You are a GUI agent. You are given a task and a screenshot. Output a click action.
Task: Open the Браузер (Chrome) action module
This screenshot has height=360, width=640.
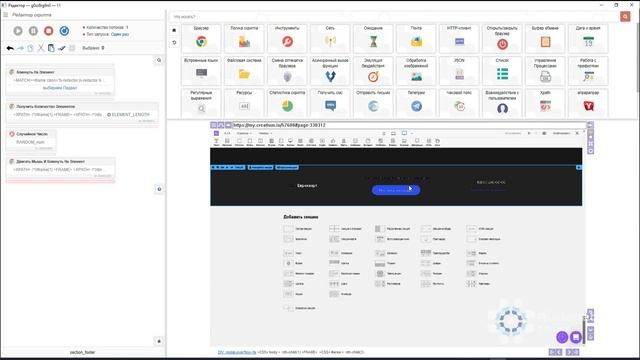coord(201,39)
